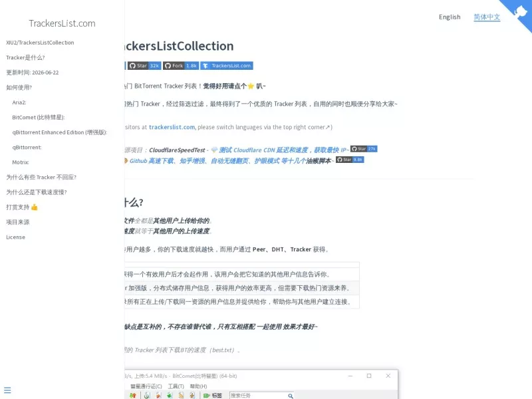Open BitComet (比特彗星): sidebar sub-item
Screen dimensions: 532x399
[39, 117]
